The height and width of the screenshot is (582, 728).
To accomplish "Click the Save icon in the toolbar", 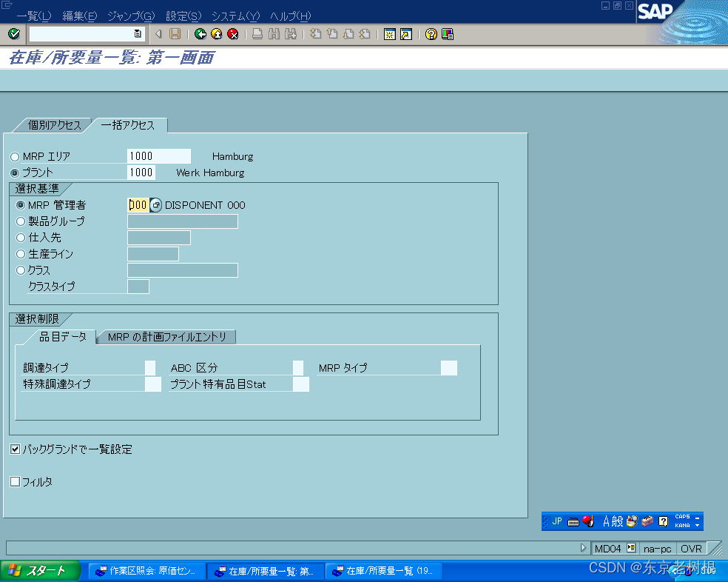I will (174, 33).
